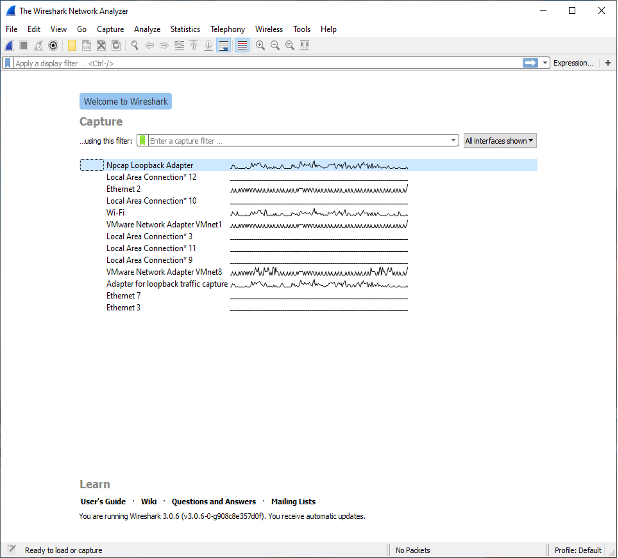Open the Wiki link
Viewport: 618px width, 558px height.
149,501
